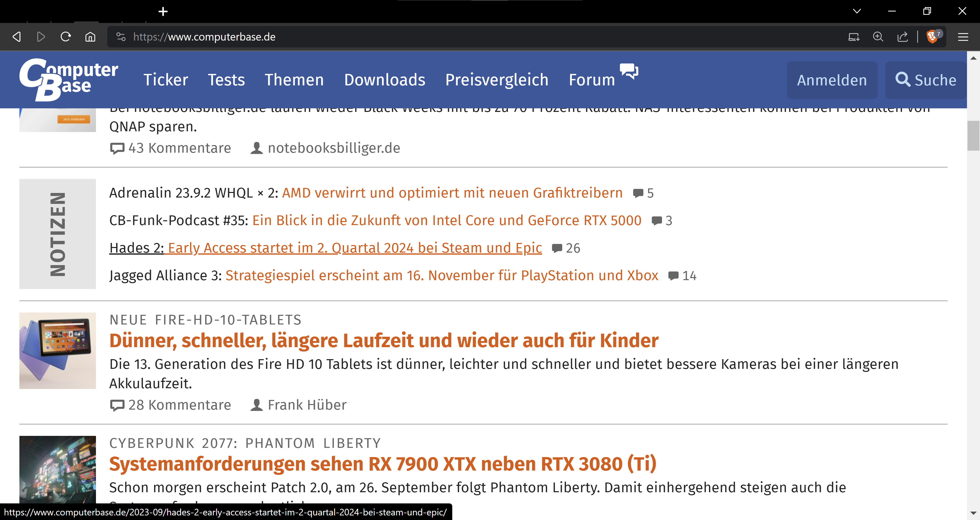Open the tab search chevron
The width and height of the screenshot is (980, 520).
(857, 11)
